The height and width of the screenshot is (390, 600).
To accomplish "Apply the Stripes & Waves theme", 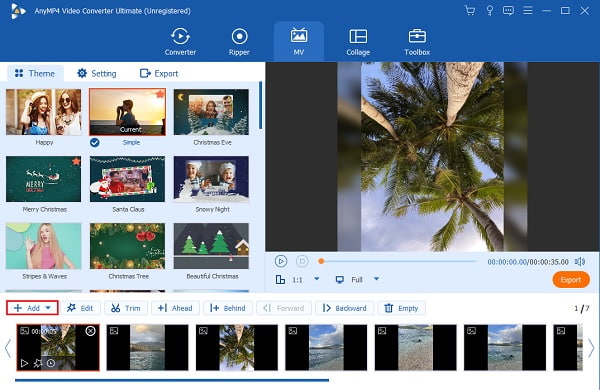I will [x=44, y=246].
